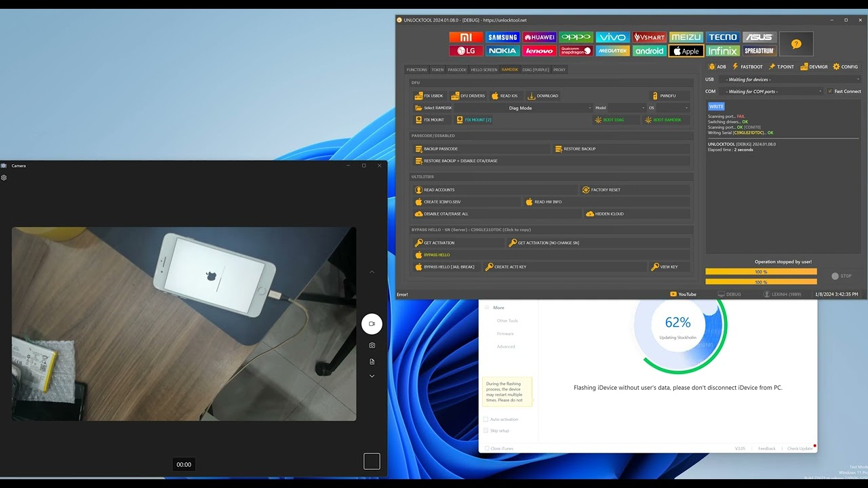Select the Android brand tile
This screenshot has width=868, height=488.
click(x=649, y=51)
